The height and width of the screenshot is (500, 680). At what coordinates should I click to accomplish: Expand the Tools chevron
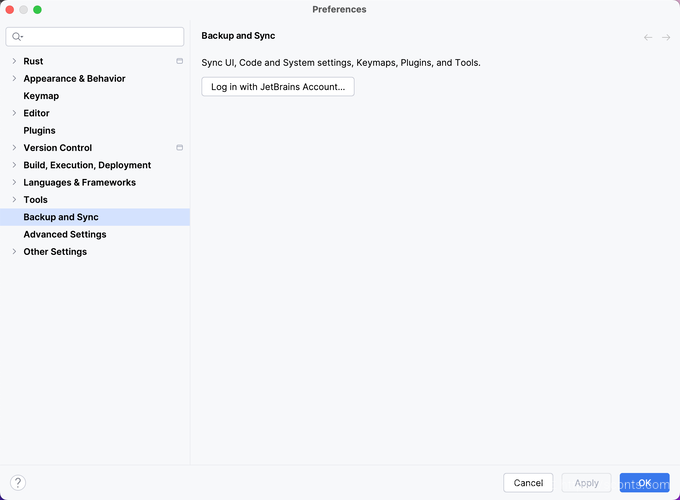pos(14,199)
